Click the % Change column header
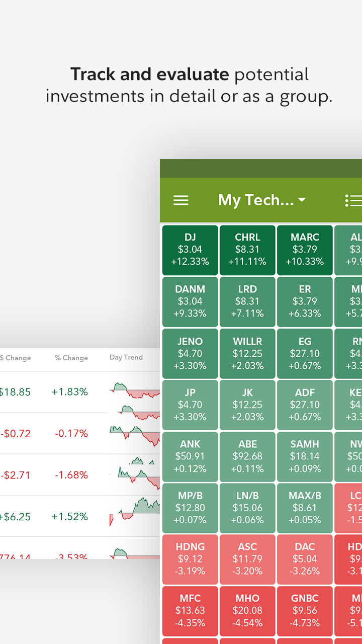The height and width of the screenshot is (644, 362). [71, 358]
